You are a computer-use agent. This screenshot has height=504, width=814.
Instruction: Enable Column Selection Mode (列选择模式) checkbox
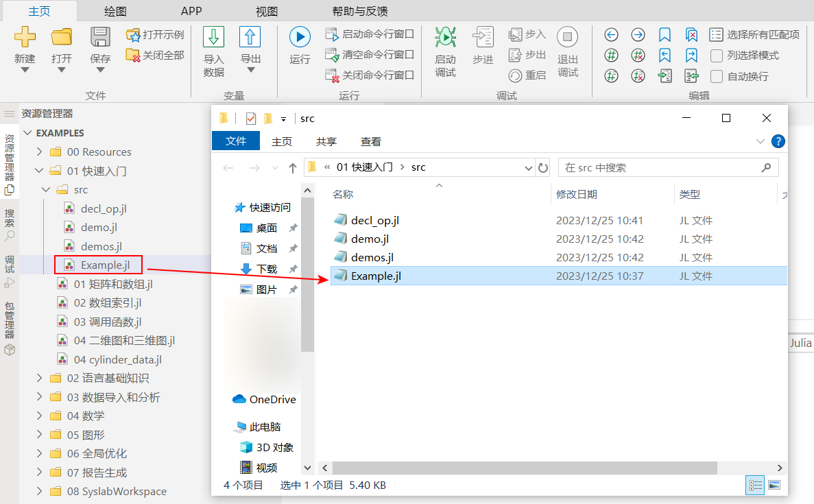pos(717,56)
